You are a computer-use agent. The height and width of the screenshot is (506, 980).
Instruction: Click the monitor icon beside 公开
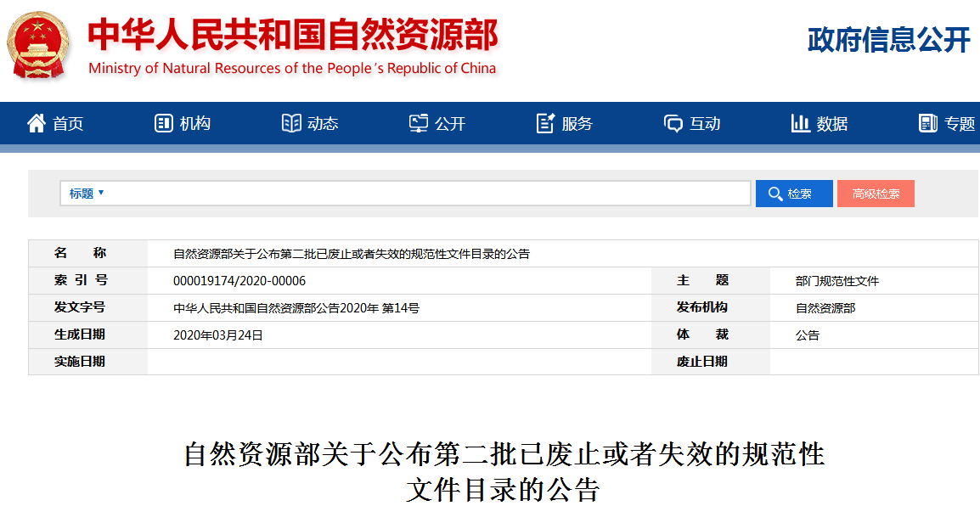tap(418, 124)
